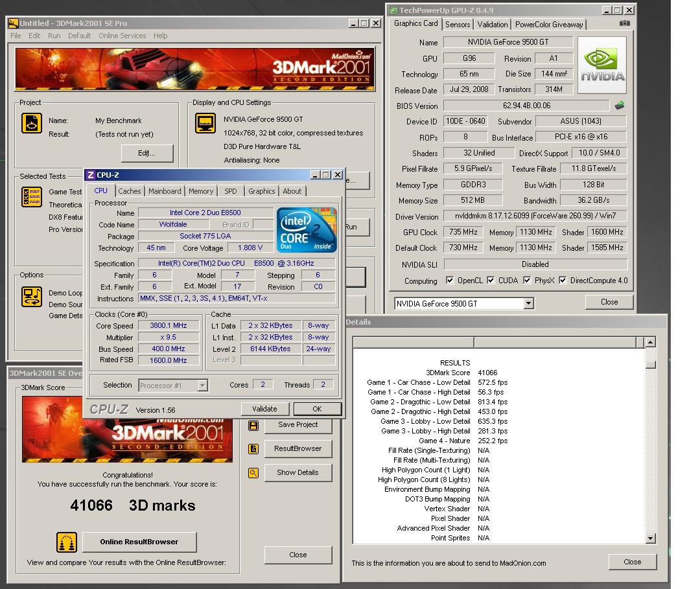Click the Validate button in CPU-Z
This screenshot has height=589, width=700.
pyautogui.click(x=264, y=409)
